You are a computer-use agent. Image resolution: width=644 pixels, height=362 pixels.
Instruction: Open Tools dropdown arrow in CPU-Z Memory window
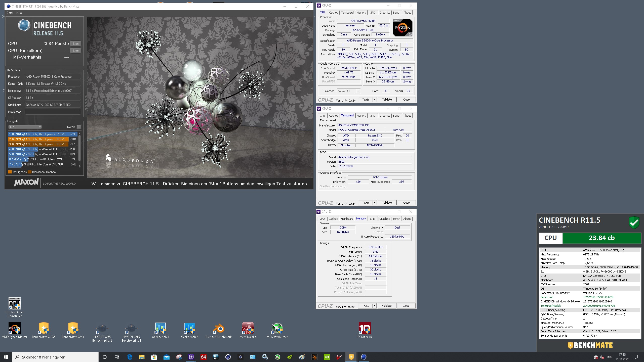pyautogui.click(x=374, y=306)
